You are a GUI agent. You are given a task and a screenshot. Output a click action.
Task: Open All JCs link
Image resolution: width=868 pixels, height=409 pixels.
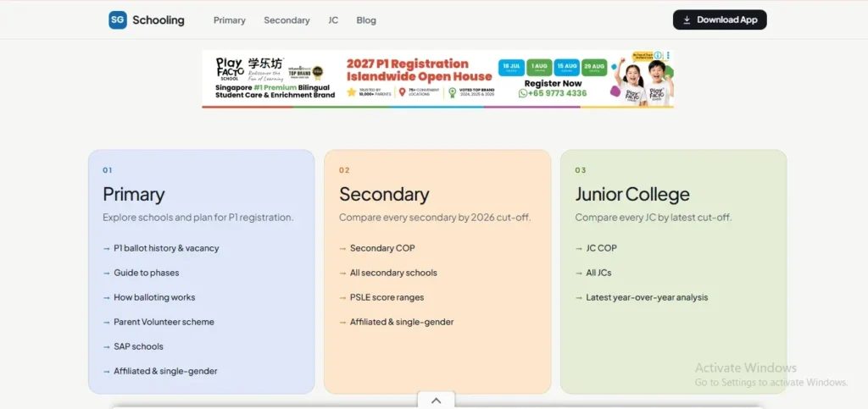[x=598, y=273]
